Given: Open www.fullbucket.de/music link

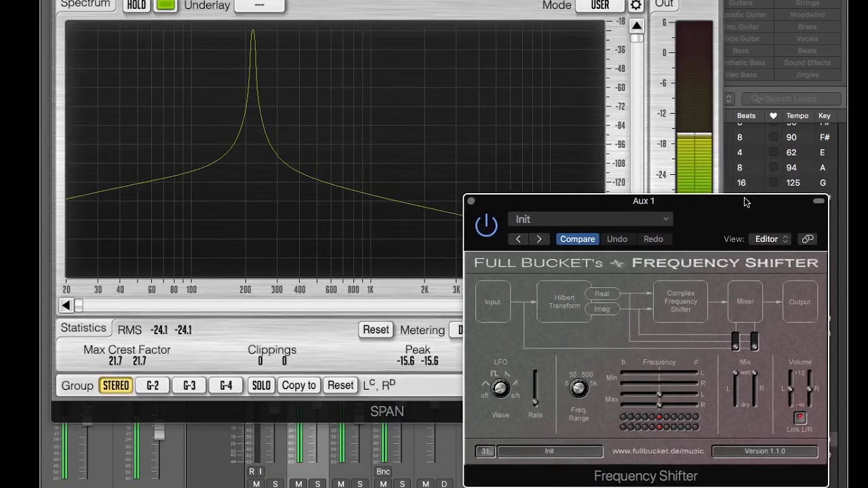Looking at the screenshot, I should coord(658,451).
